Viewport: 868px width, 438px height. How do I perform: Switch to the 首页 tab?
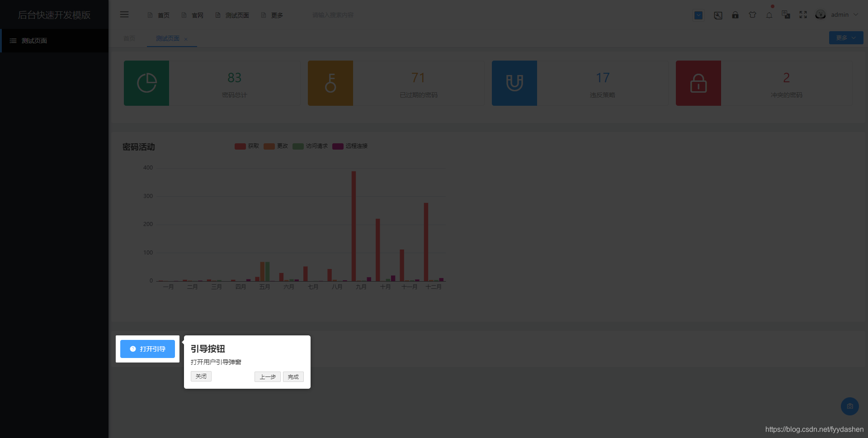click(x=129, y=39)
